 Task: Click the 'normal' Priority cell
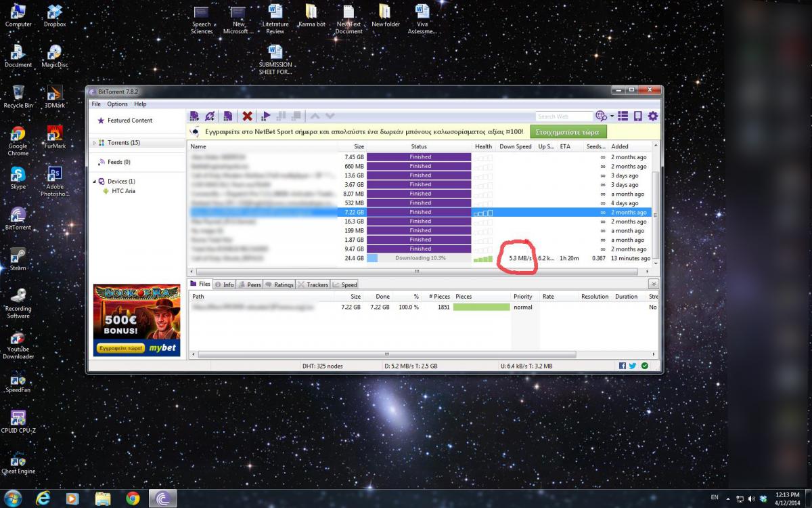[522, 307]
